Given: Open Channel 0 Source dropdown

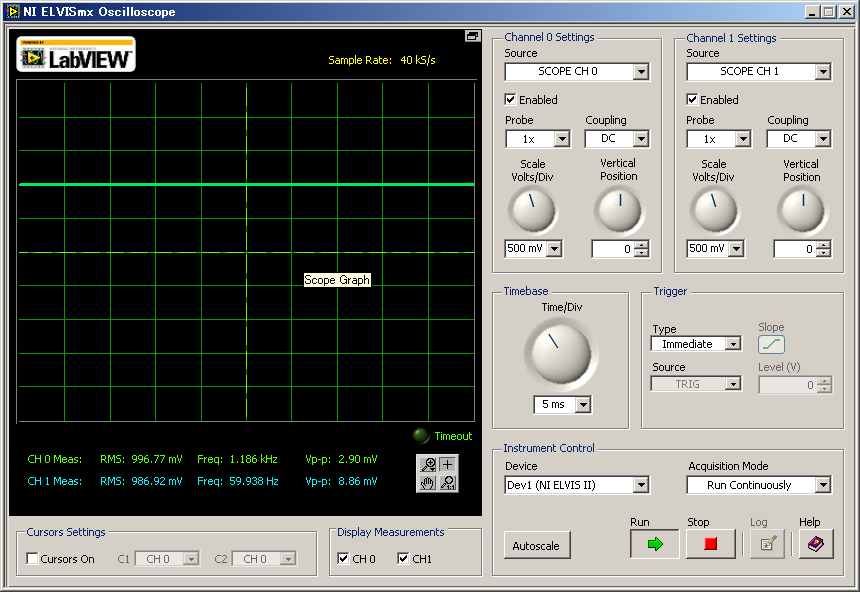Looking at the screenshot, I should (576, 72).
